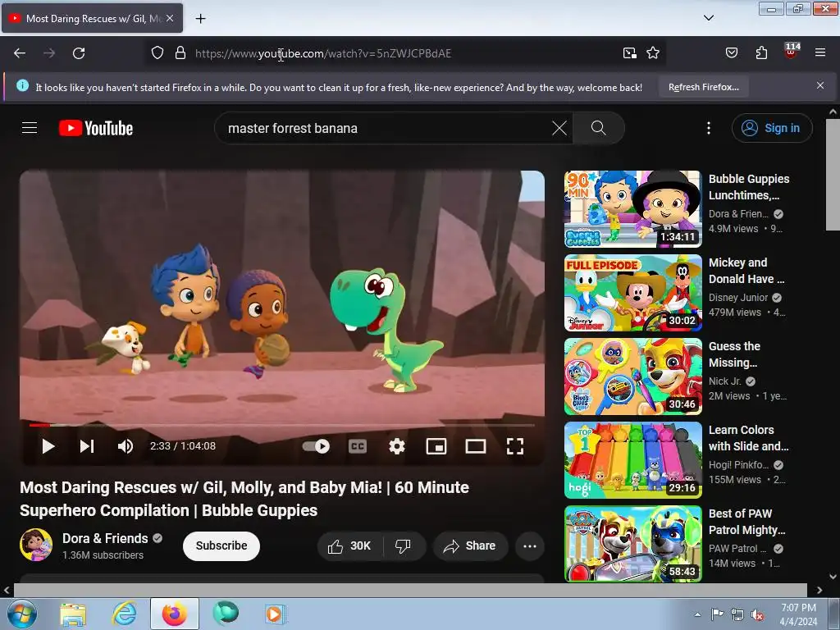Open Guess the Missing video thumbnail
This screenshot has height=630, width=840.
pos(632,377)
